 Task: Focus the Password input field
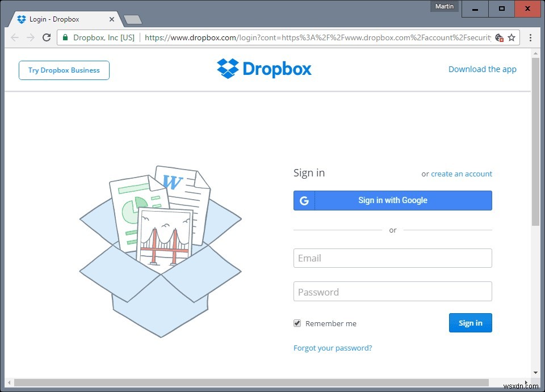coord(393,292)
